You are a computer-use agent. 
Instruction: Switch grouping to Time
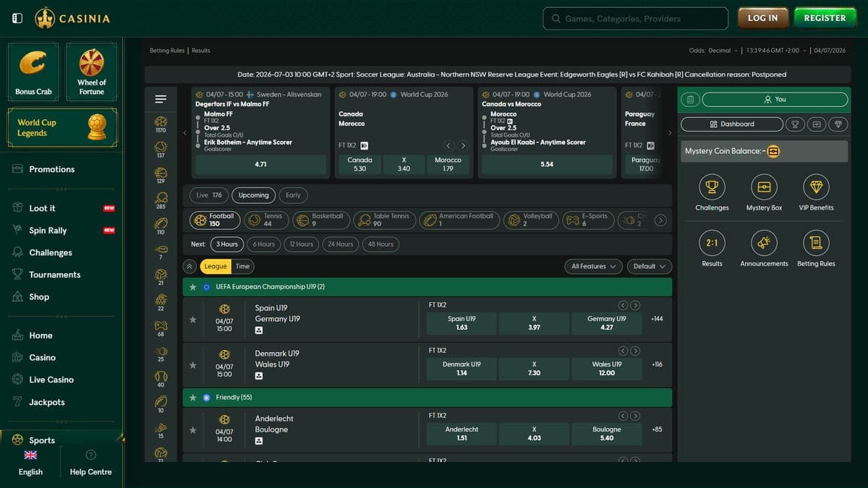click(242, 266)
